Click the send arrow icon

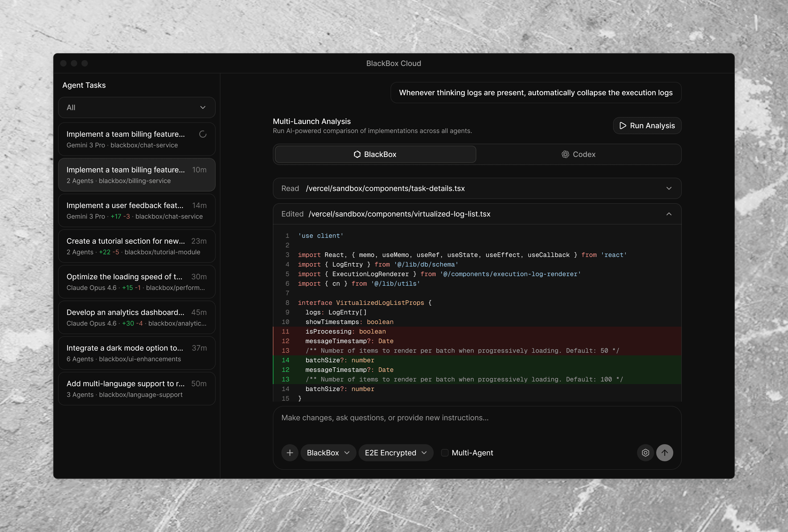[664, 453]
